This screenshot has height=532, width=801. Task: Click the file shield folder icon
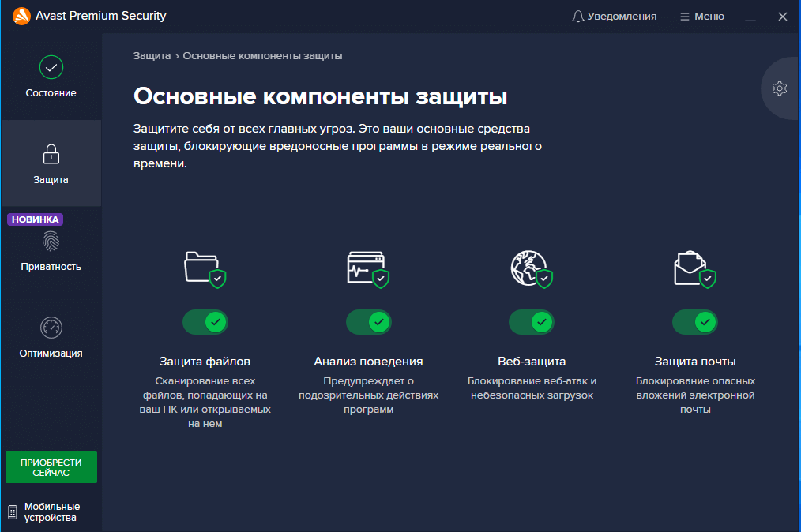coord(205,270)
